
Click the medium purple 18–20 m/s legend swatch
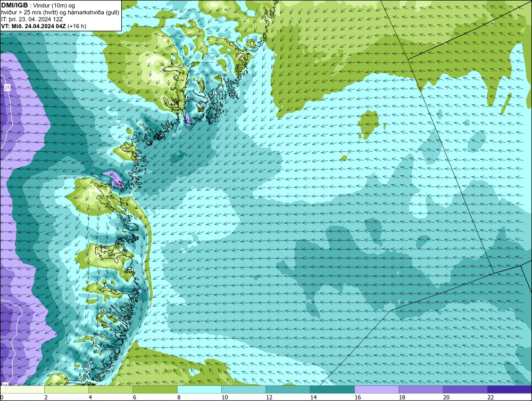click(421, 389)
